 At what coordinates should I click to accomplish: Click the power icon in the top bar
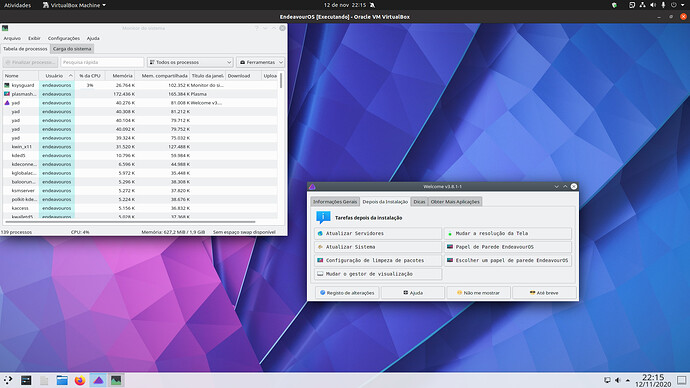(674, 5)
